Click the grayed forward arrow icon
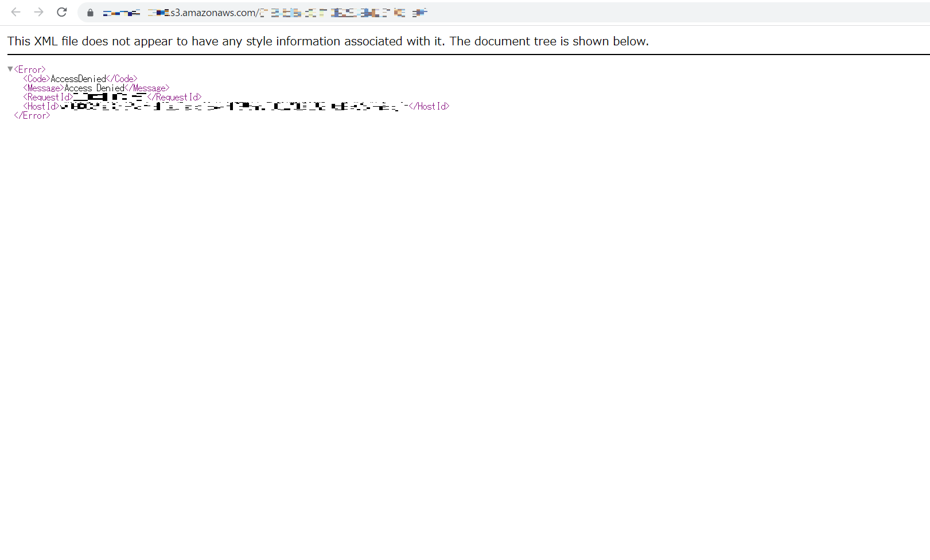 (x=38, y=11)
